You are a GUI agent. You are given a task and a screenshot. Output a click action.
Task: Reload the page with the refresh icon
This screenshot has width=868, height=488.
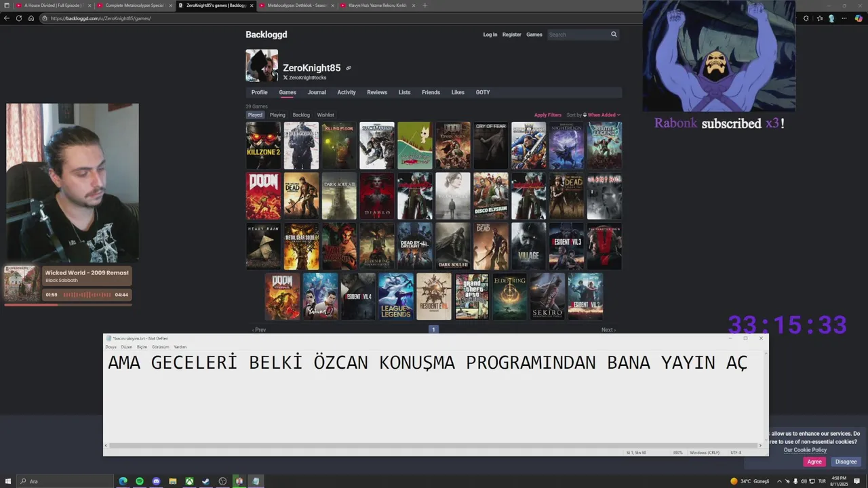[x=19, y=18]
